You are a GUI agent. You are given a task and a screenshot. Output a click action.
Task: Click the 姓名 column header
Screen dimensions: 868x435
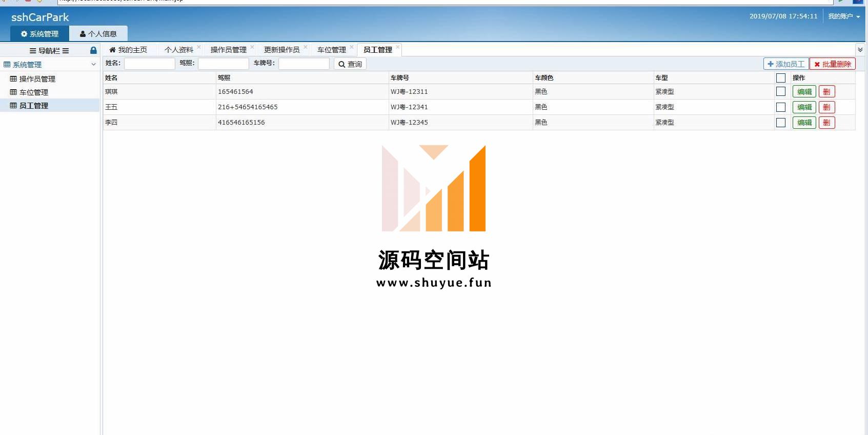(111, 78)
